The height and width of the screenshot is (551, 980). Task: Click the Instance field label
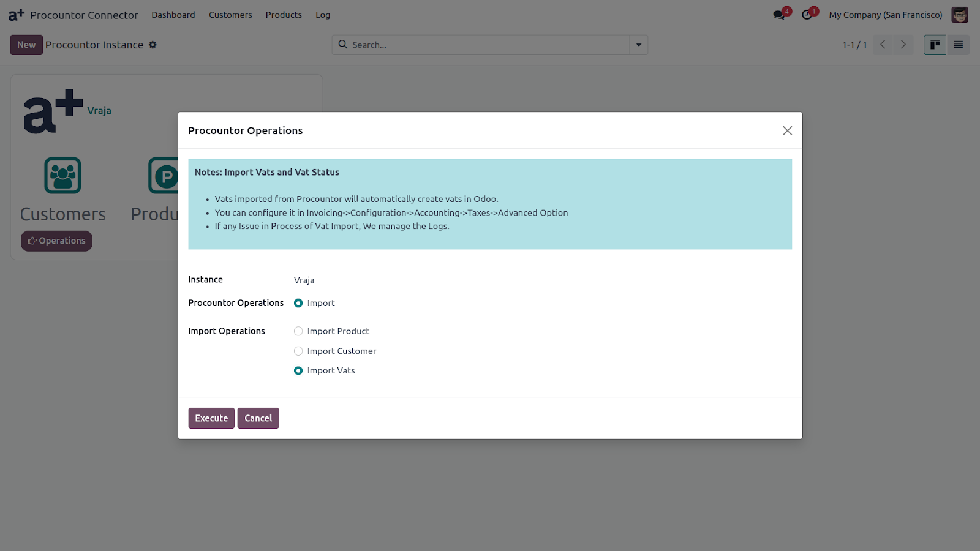pos(205,279)
